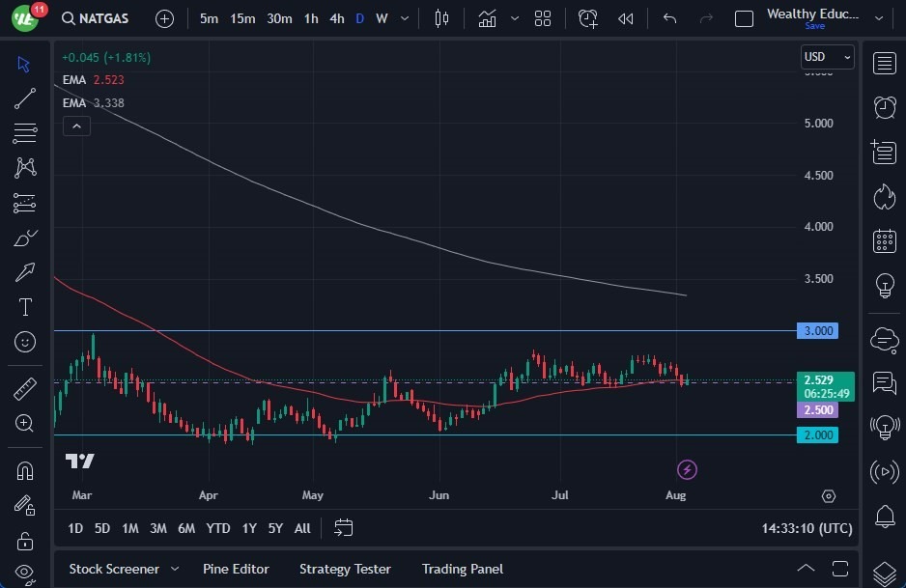Select the Text annotation tool

(x=25, y=307)
